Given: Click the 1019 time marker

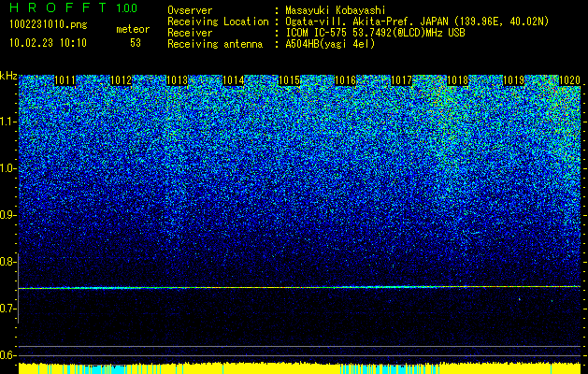Looking at the screenshot, I should [x=513, y=80].
